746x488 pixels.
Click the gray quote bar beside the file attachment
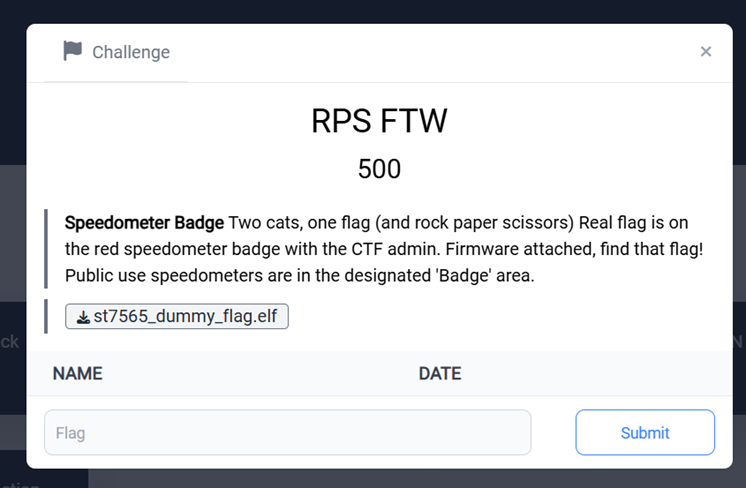coord(46,316)
